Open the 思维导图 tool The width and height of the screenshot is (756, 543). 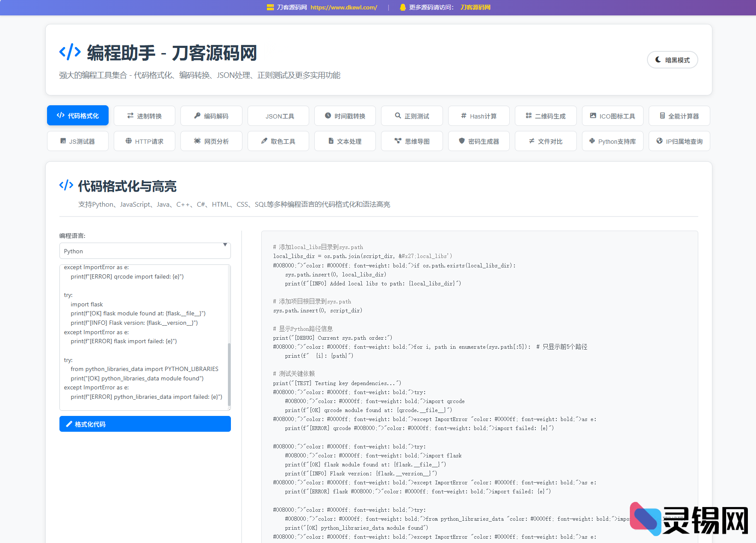pyautogui.click(x=412, y=141)
